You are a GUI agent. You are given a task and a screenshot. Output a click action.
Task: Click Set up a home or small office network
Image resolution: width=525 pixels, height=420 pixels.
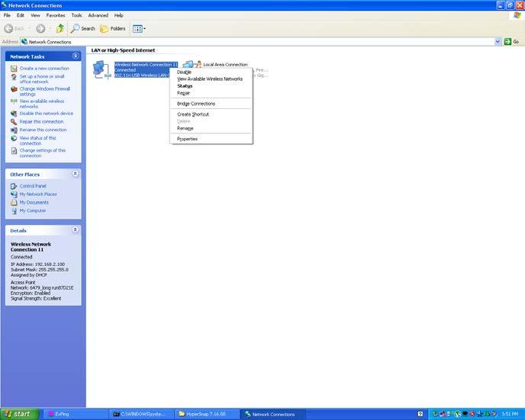click(42, 79)
